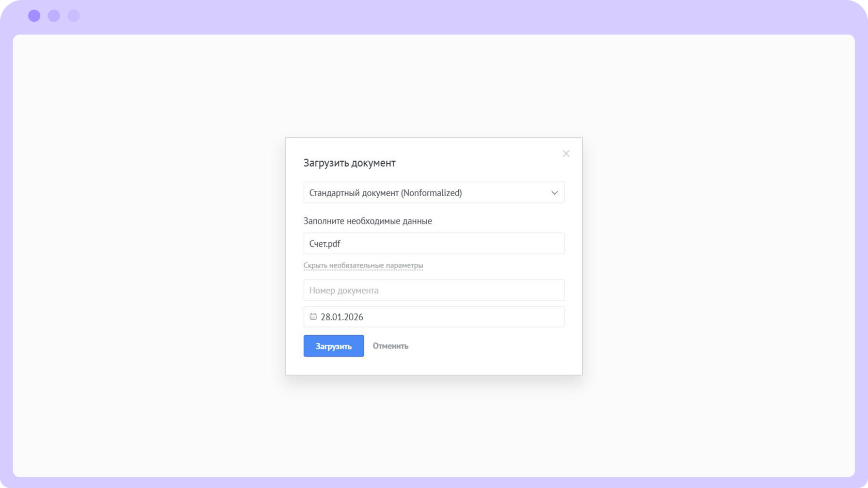
Task: Click the Отменить button
Action: pyautogui.click(x=390, y=346)
